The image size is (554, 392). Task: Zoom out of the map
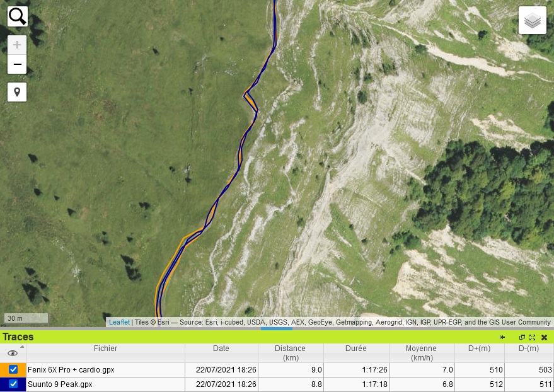click(x=17, y=64)
